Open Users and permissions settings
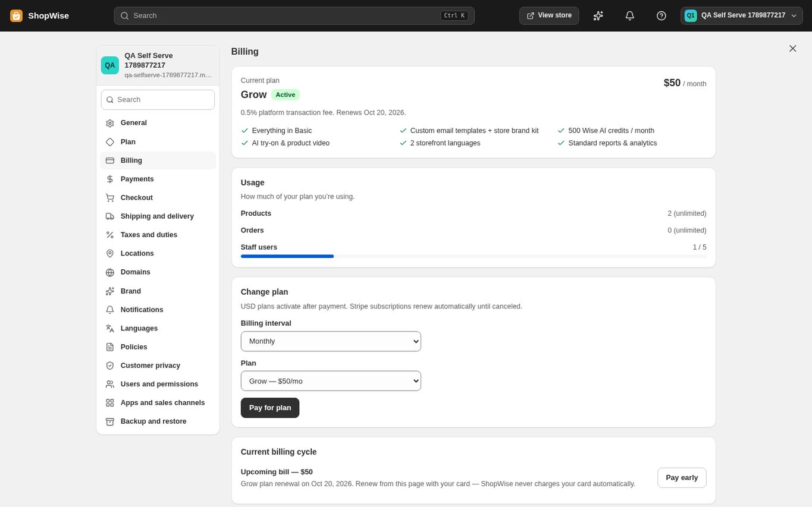Screen dimensions: 812x507 (x=158, y=384)
